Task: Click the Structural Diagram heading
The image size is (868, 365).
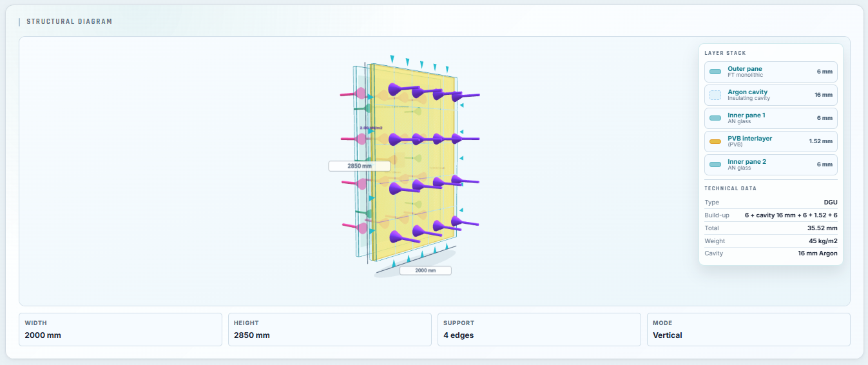Action: [69, 21]
